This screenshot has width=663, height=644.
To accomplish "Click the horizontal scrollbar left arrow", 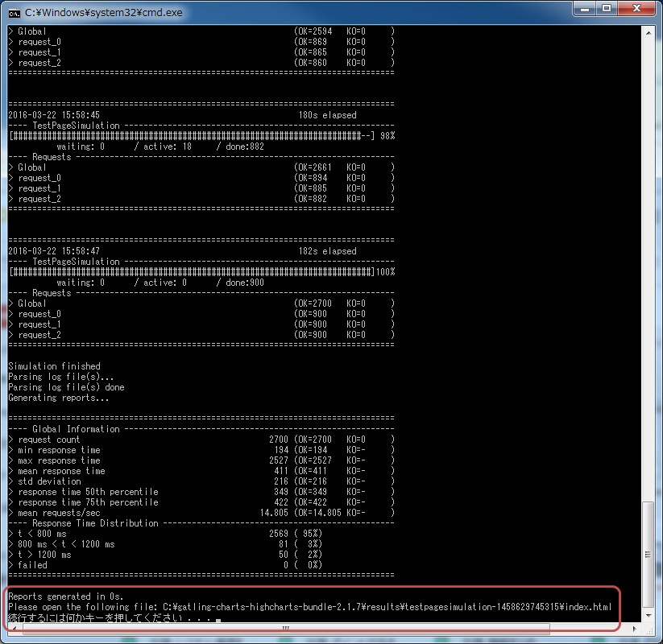I will [x=14, y=628].
